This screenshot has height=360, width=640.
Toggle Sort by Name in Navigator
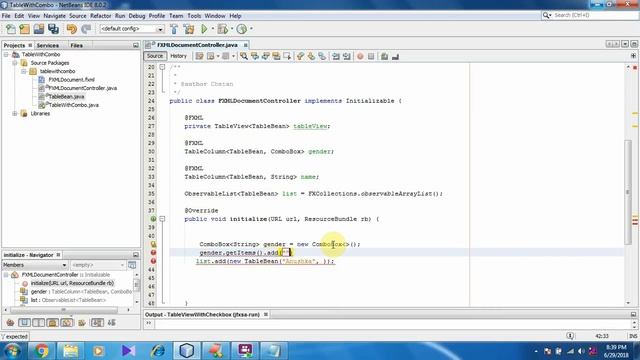pos(97,323)
